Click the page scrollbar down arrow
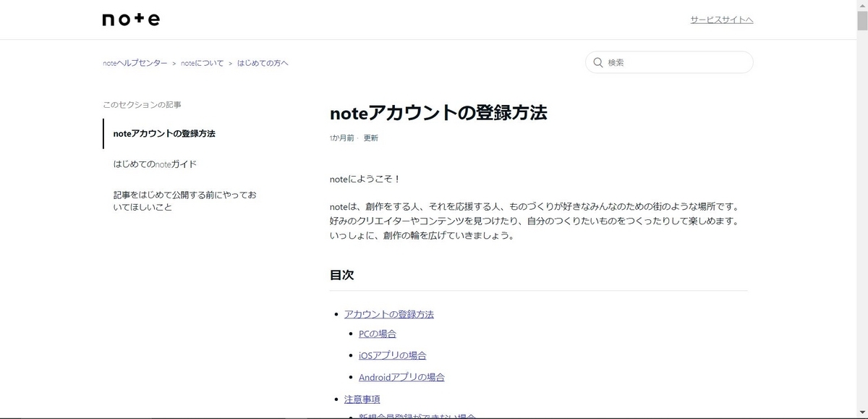The image size is (868, 419). (x=861, y=412)
